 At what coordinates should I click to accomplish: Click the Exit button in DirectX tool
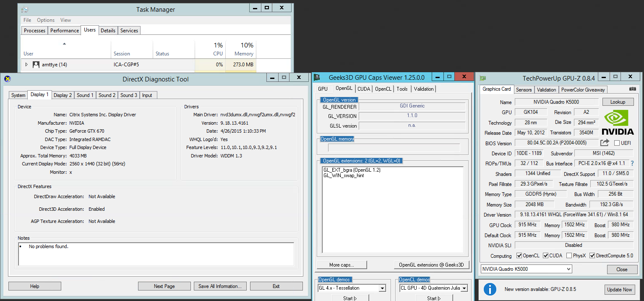(276, 286)
